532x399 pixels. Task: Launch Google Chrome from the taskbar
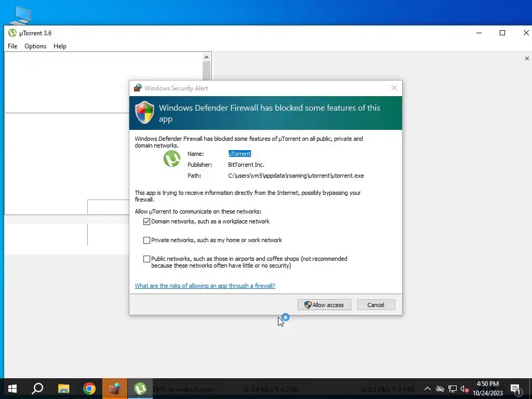tap(89, 389)
